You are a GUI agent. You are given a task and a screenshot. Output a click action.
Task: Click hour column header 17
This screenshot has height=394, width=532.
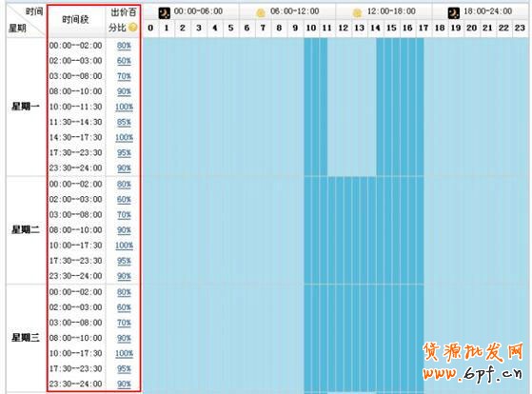point(424,28)
